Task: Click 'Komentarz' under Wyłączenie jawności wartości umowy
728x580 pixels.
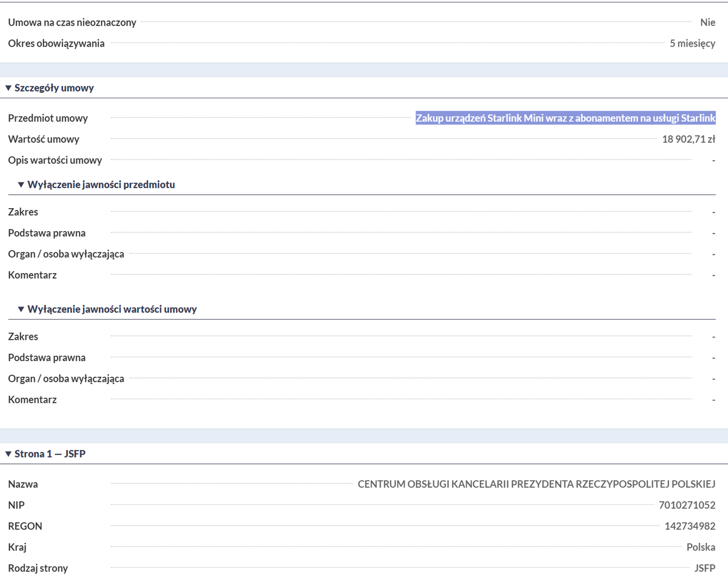Action: click(32, 399)
